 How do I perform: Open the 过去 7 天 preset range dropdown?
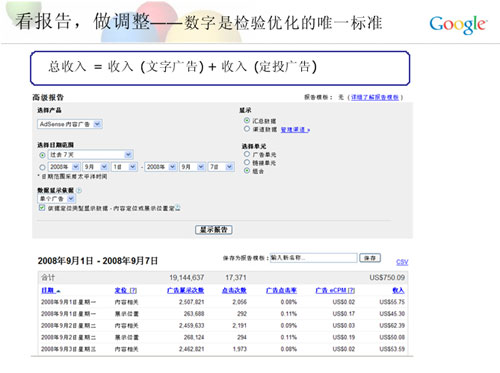91,155
